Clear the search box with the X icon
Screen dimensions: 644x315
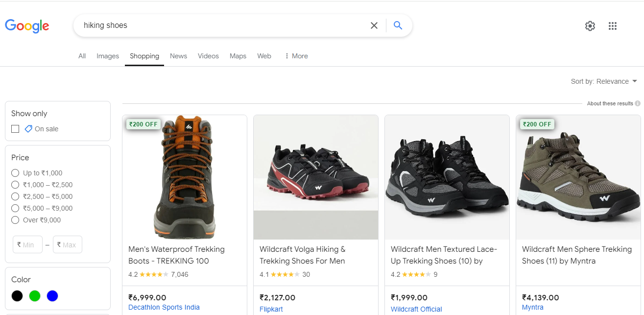pyautogui.click(x=374, y=25)
